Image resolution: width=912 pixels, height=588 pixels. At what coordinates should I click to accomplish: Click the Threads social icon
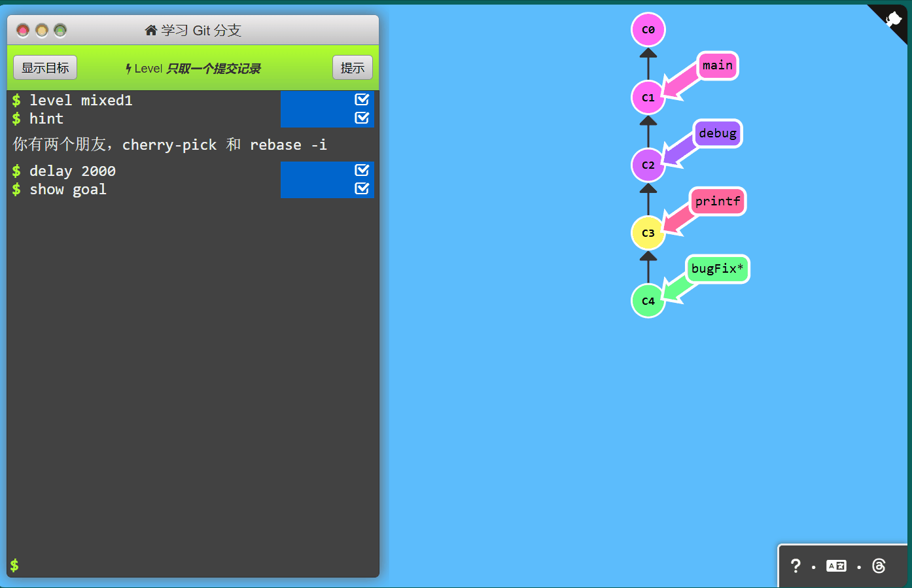879,566
